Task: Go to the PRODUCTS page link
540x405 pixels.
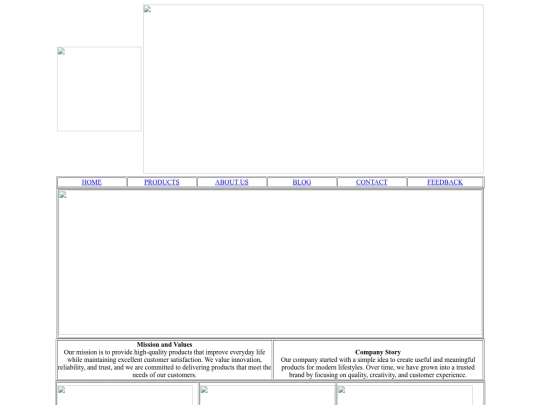Action: [x=162, y=182]
